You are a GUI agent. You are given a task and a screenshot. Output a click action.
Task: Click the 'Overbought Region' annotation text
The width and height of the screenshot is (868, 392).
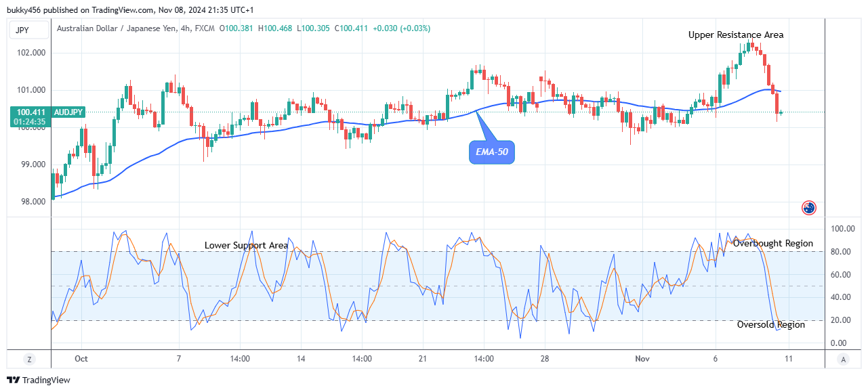pyautogui.click(x=773, y=243)
